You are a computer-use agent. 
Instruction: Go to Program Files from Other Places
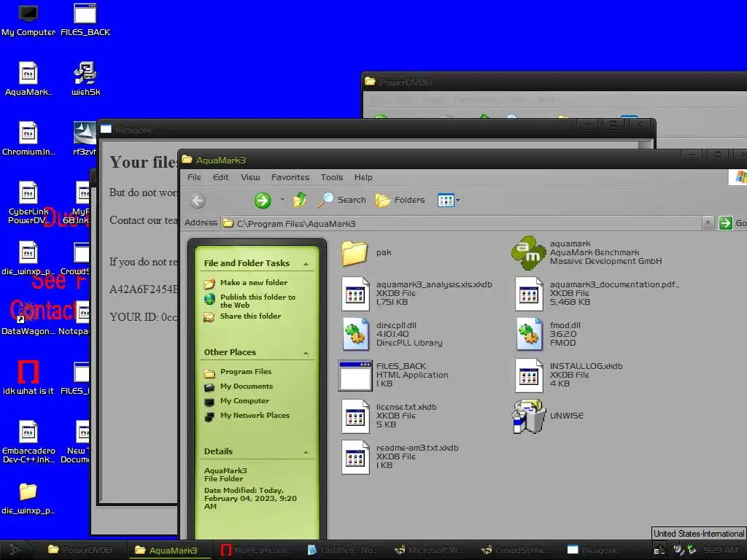pos(245,372)
